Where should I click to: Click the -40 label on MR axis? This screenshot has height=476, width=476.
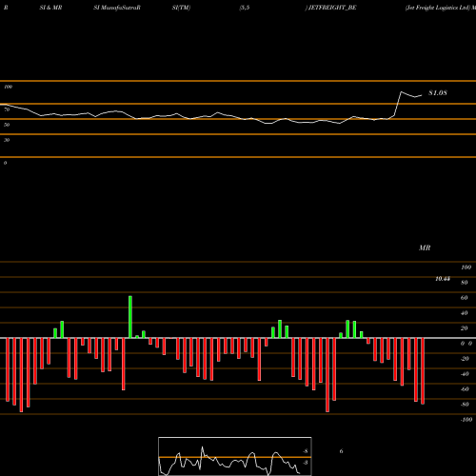465,374
